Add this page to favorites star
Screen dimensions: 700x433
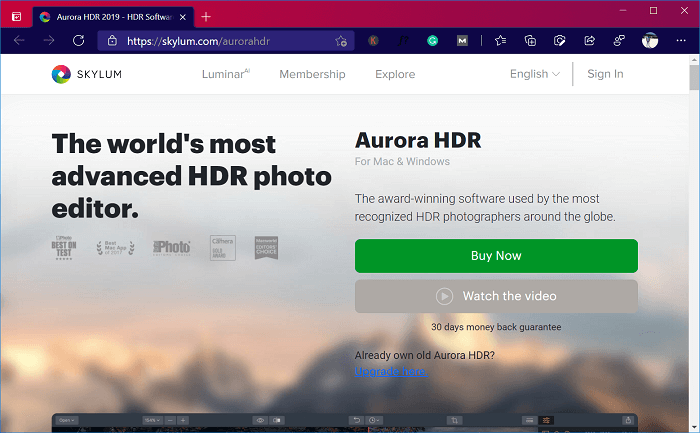(x=341, y=41)
